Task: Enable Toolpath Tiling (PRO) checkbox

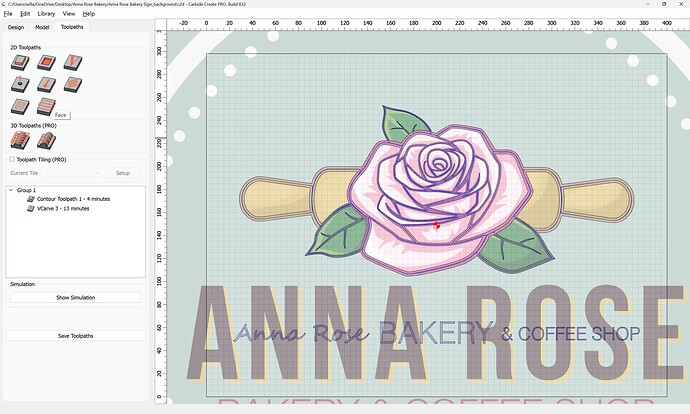Action: (x=12, y=159)
